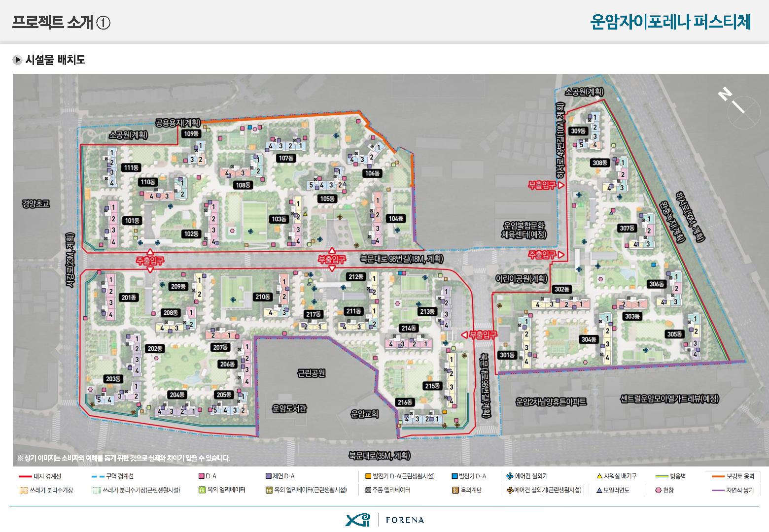The height and width of the screenshot is (532, 769).
Task: Select the 212동 building label
Action: (355, 277)
